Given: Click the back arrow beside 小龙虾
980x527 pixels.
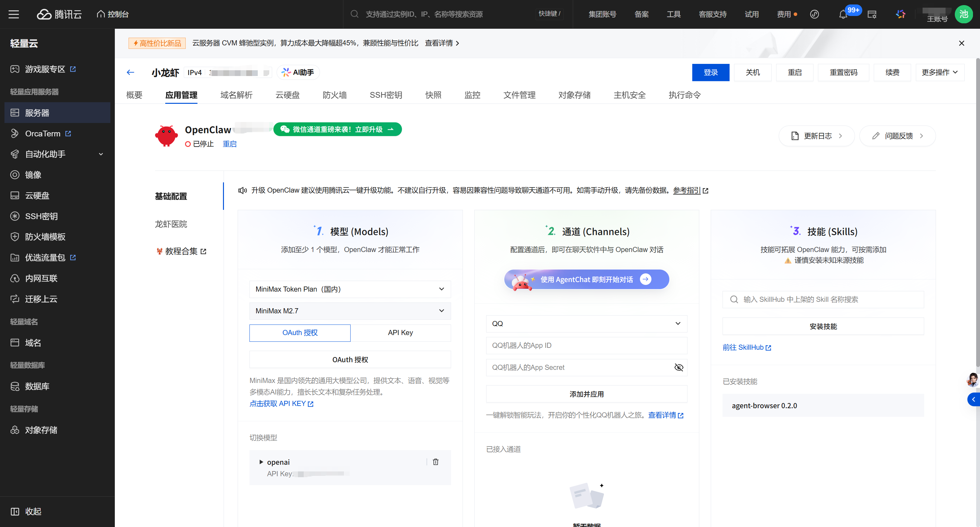Looking at the screenshot, I should point(130,73).
